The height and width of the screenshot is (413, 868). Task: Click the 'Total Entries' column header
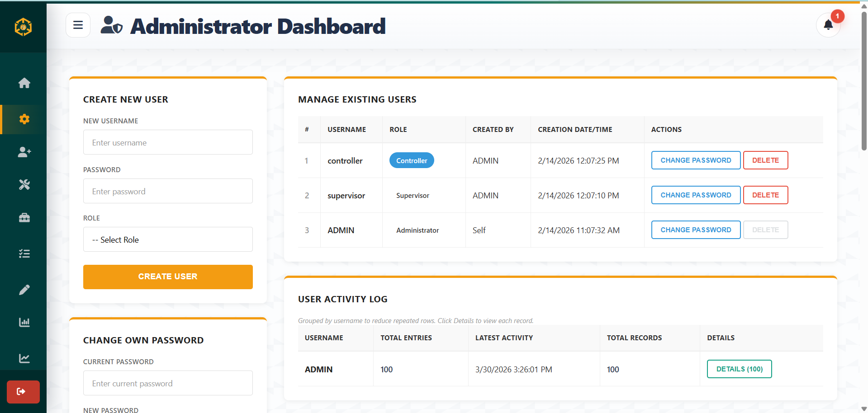pos(406,338)
